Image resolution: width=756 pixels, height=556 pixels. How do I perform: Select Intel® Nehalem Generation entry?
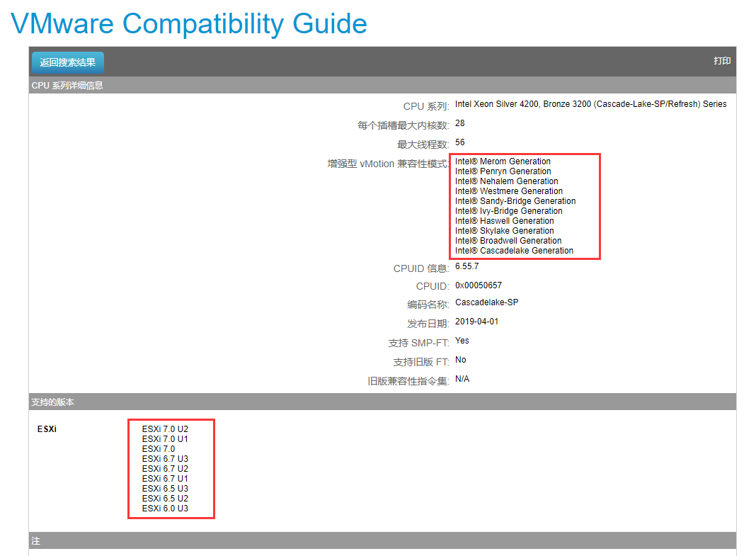pos(507,181)
